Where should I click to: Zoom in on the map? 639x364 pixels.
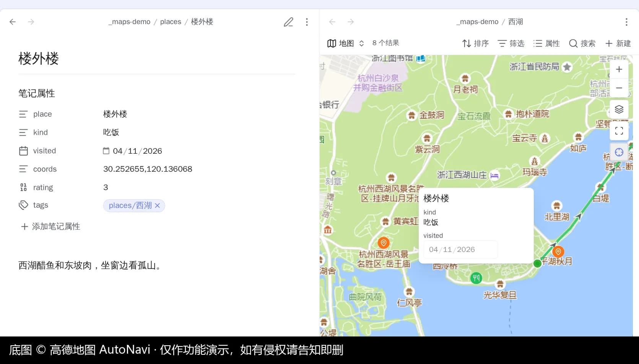[619, 69]
